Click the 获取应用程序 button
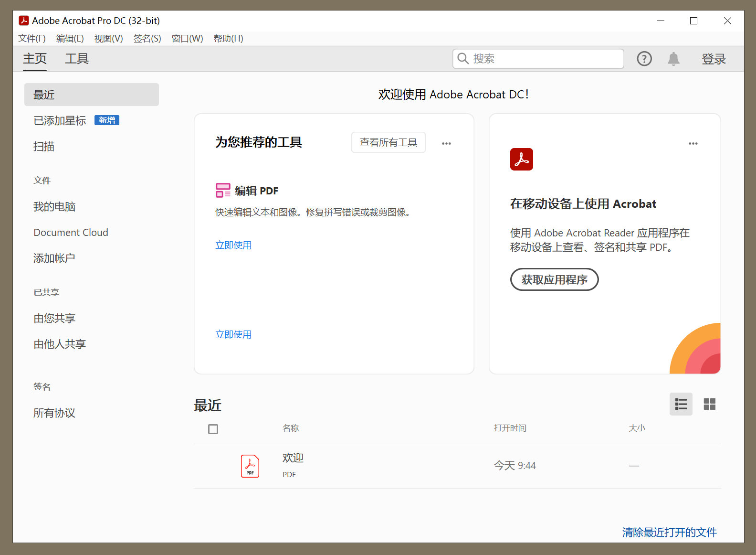 pos(554,279)
